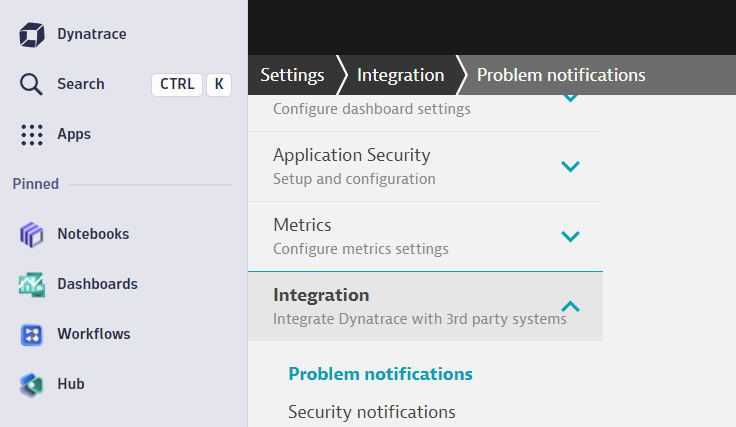Click the Dynatrace logo icon
The height and width of the screenshot is (427, 736).
(x=32, y=35)
